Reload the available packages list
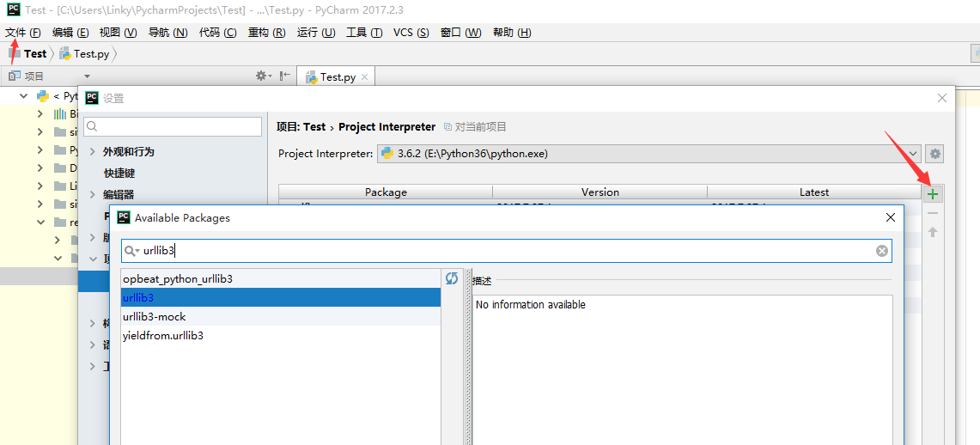This screenshot has width=980, height=445. coord(452,278)
